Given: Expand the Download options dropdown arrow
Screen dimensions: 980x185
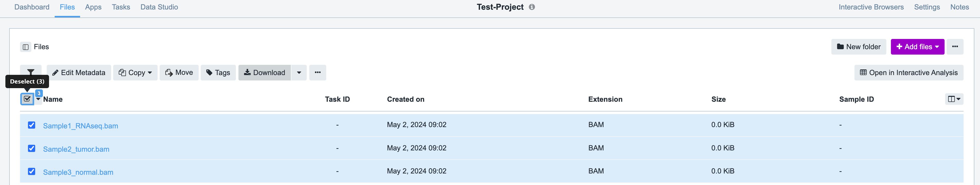Looking at the screenshot, I should 299,73.
